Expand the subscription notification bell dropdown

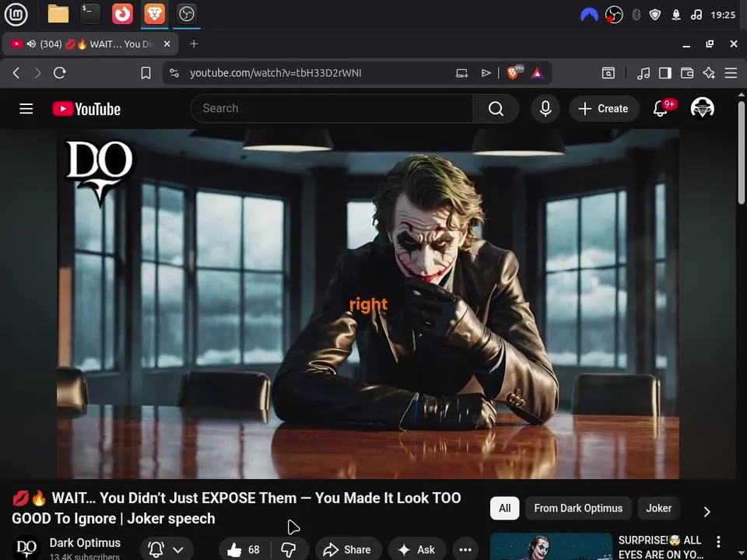pos(167,550)
